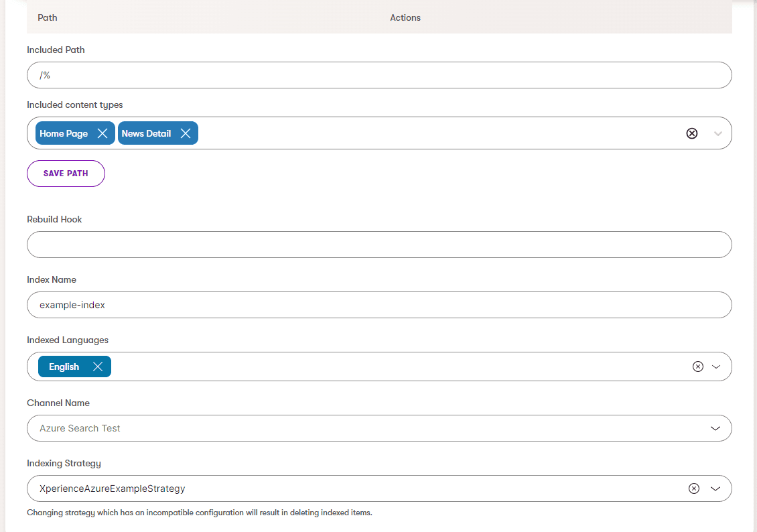This screenshot has height=532, width=757.
Task: Open the Channel Name dropdown
Action: 715,428
